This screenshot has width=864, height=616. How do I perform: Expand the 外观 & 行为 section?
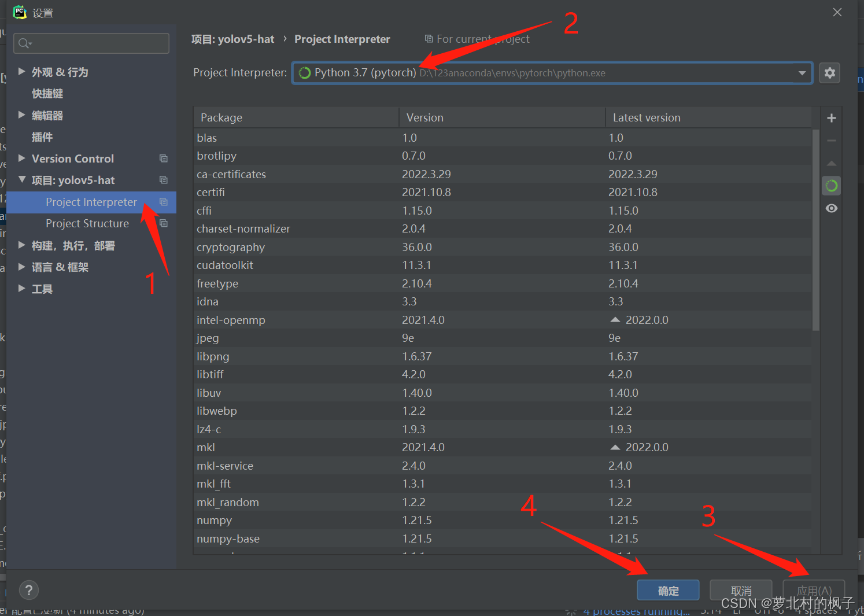(21, 72)
